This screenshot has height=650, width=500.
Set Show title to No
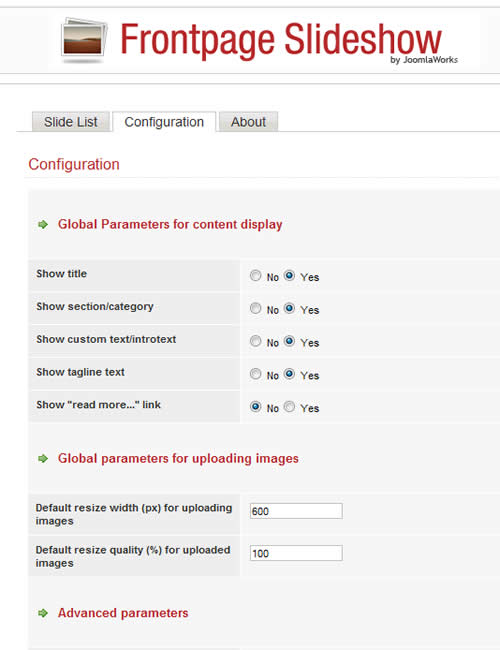(255, 276)
